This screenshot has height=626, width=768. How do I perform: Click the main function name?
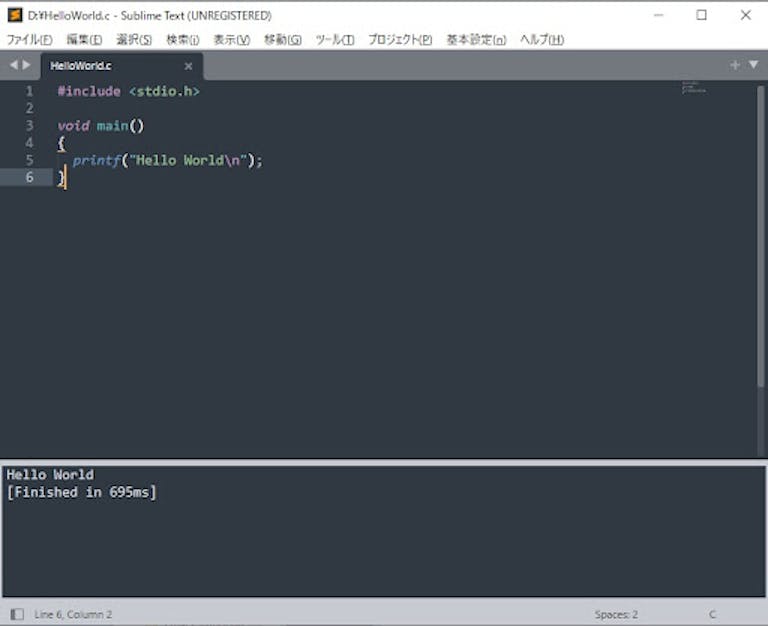click(x=113, y=126)
